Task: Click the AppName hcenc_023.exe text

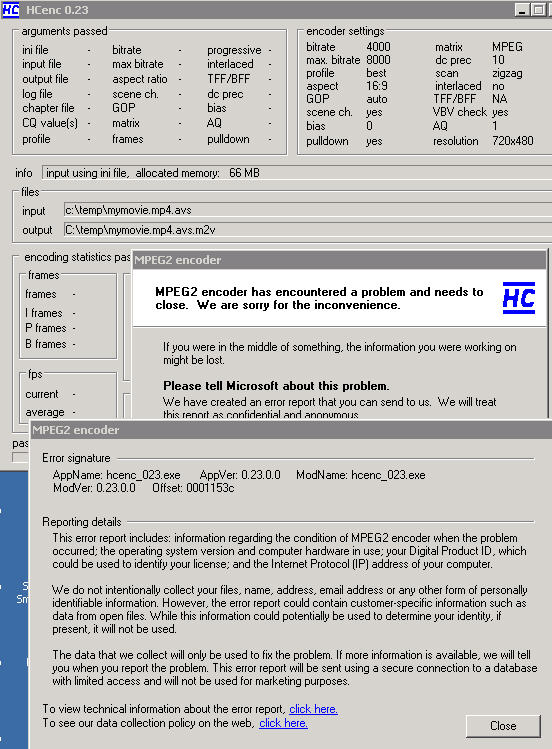Action: pyautogui.click(x=117, y=475)
